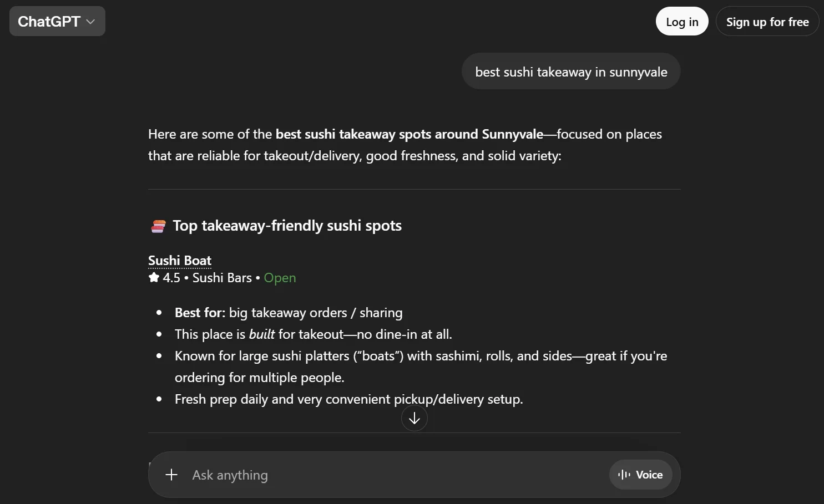Click the bold Best for label

tap(200, 313)
